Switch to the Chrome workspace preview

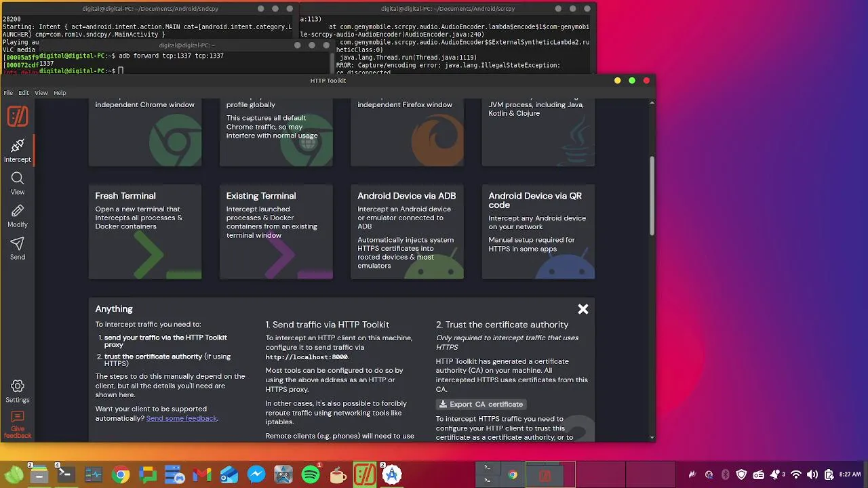(513, 475)
